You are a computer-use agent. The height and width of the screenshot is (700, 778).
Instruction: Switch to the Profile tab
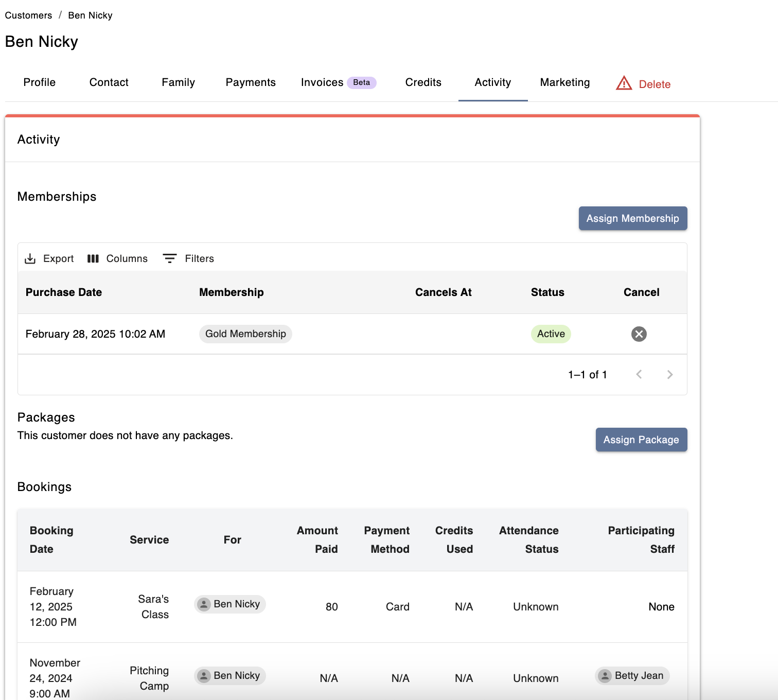40,82
